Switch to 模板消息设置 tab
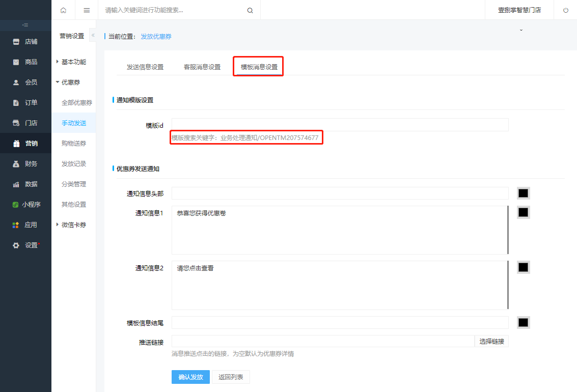 tap(259, 67)
